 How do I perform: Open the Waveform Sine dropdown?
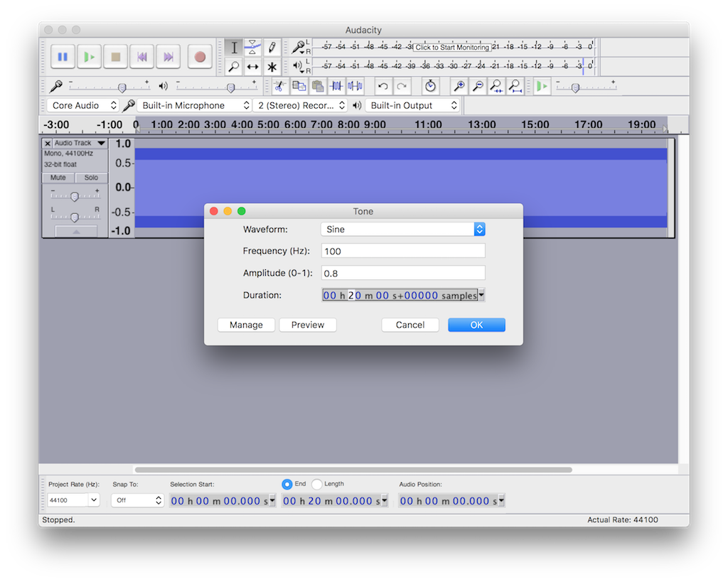click(403, 230)
